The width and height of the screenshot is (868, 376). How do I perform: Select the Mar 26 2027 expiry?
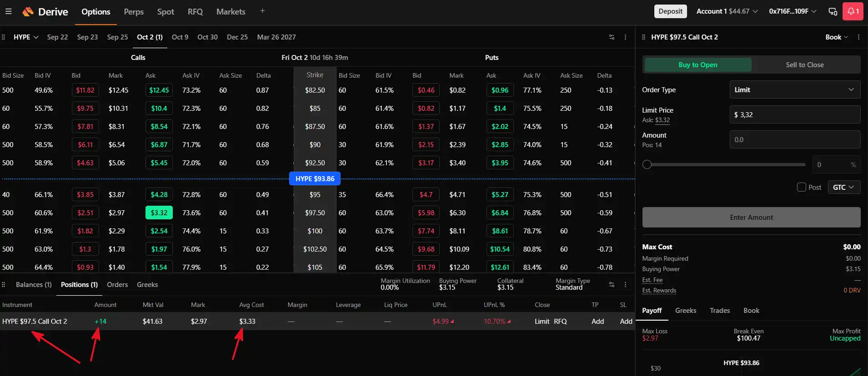276,37
